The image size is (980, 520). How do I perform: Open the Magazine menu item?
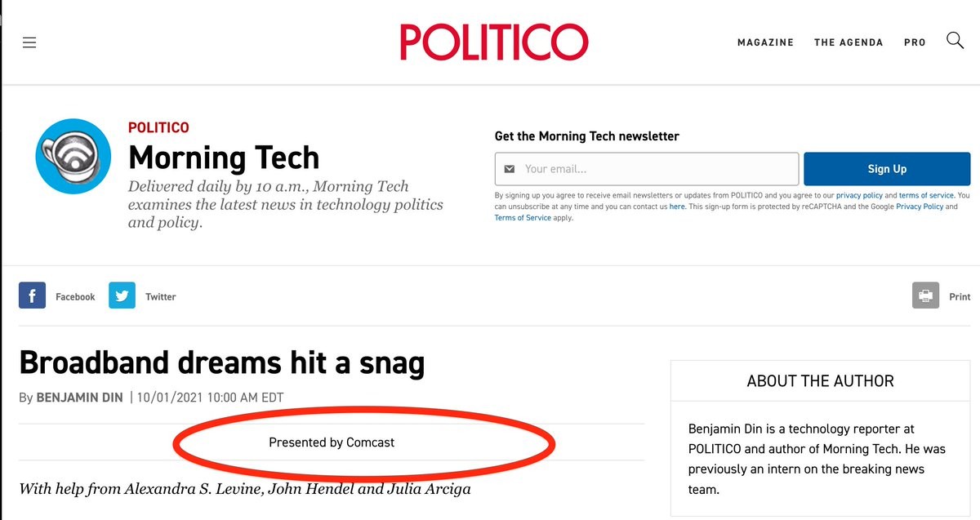(x=765, y=42)
